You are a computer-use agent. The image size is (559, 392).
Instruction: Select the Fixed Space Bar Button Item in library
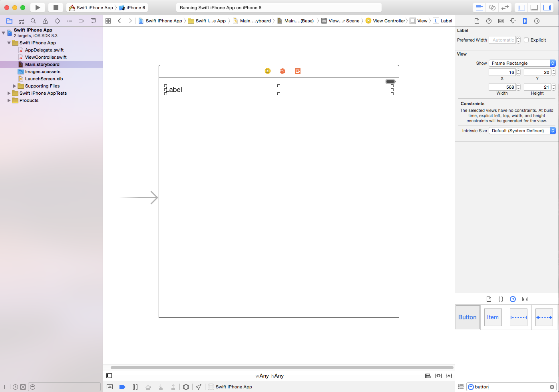pos(519,317)
